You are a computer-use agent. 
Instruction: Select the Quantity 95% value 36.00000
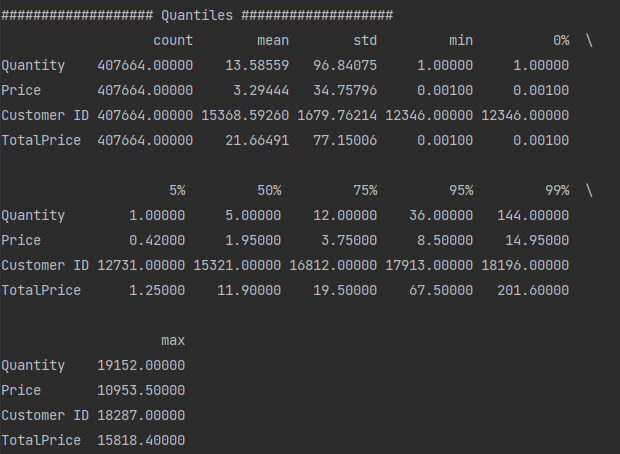pyautogui.click(x=441, y=215)
